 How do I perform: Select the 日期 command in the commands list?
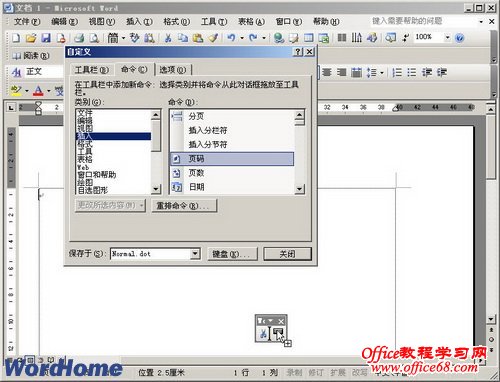click(232, 187)
